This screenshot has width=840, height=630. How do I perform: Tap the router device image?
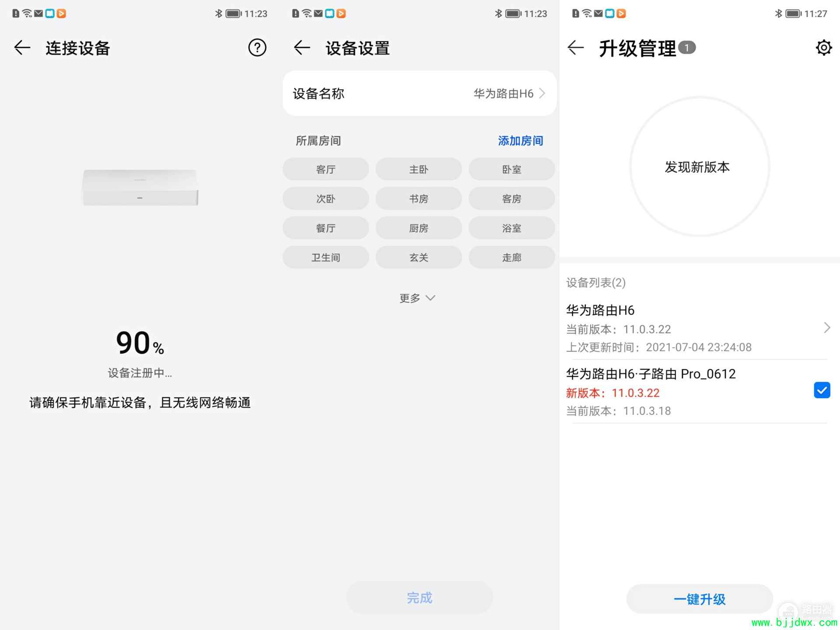pyautogui.click(x=140, y=187)
